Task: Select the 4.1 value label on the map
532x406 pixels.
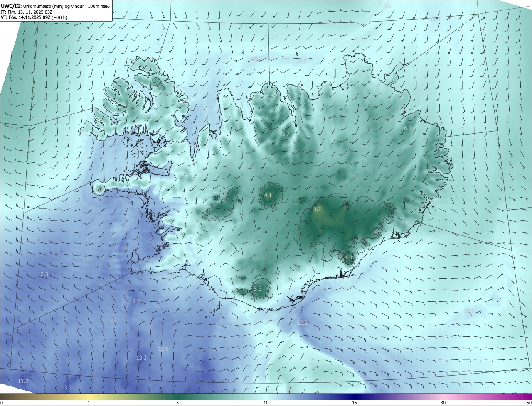Action: (x=268, y=195)
